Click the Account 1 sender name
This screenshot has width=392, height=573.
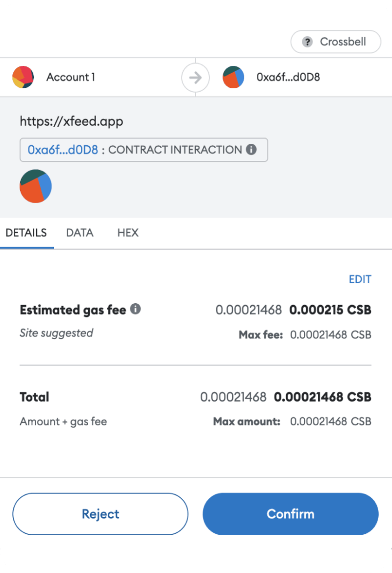(71, 77)
